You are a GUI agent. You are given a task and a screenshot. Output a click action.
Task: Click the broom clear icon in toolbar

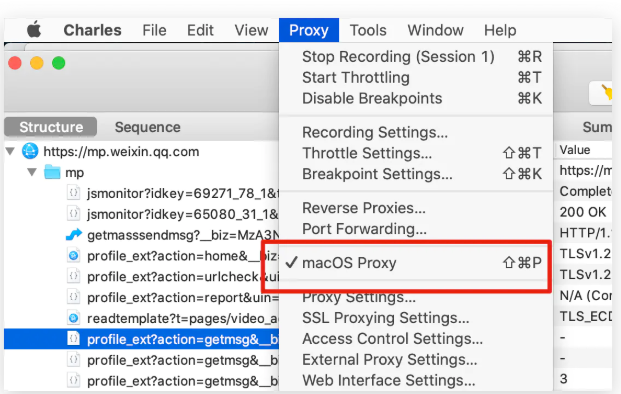607,93
